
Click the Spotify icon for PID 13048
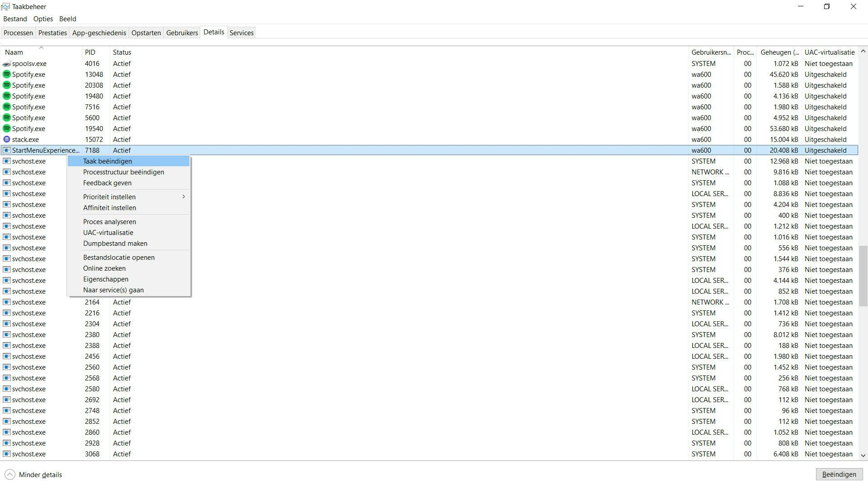click(7, 75)
